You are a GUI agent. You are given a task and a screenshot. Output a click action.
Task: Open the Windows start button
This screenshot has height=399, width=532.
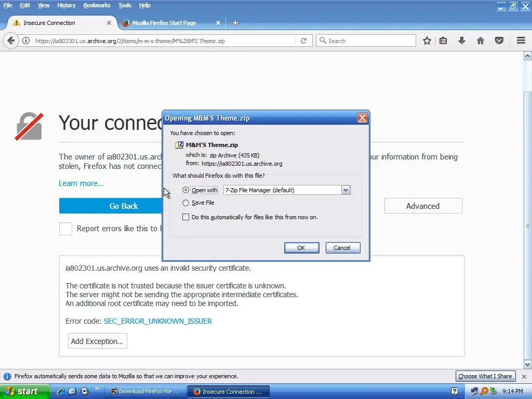click(x=24, y=392)
